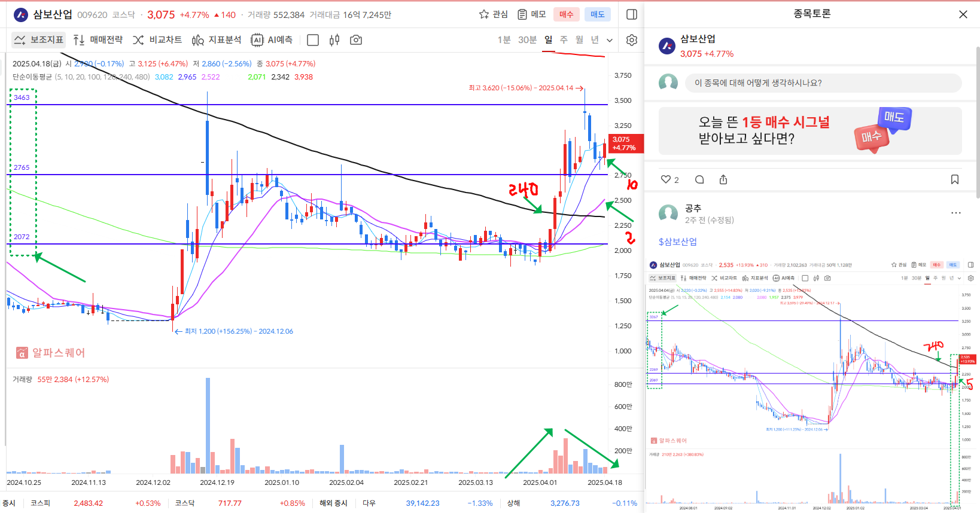The height and width of the screenshot is (513, 980).
Task: Click the red 매수 buy button in header
Action: pyautogui.click(x=566, y=14)
